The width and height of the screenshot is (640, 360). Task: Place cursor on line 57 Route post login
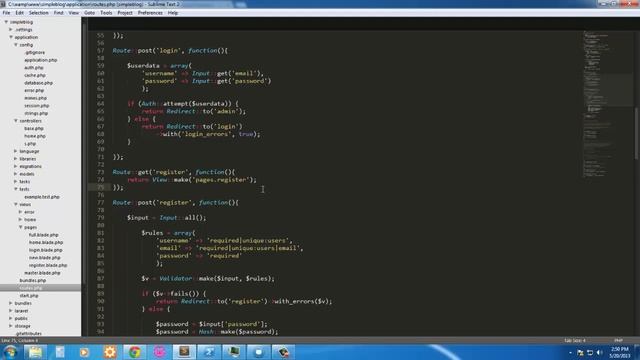point(170,51)
